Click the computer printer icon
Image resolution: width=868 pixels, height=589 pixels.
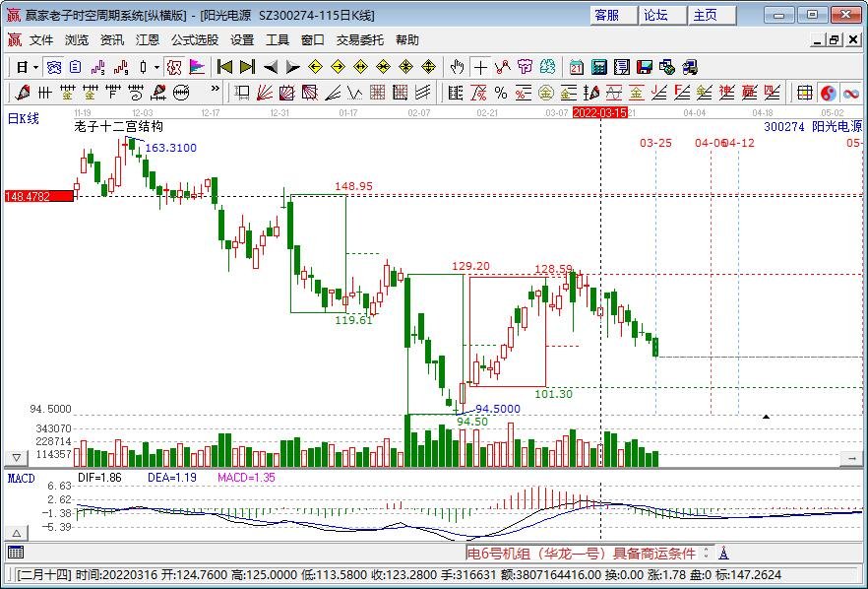click(690, 68)
